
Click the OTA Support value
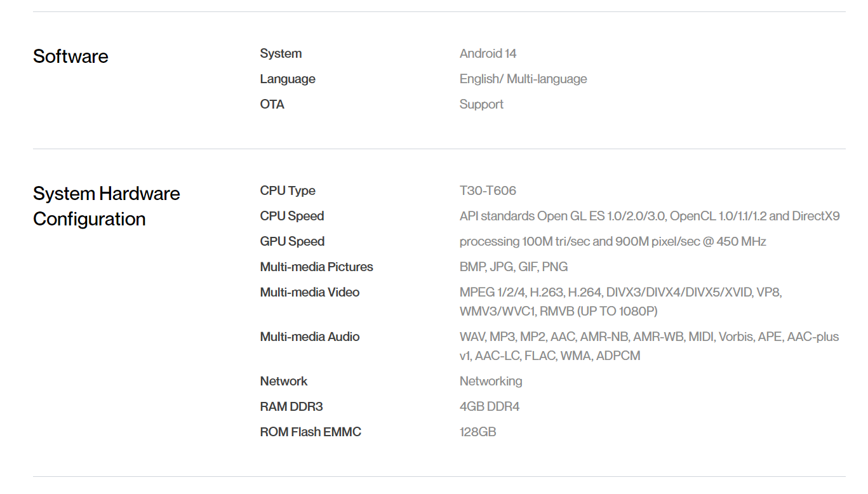pos(481,105)
